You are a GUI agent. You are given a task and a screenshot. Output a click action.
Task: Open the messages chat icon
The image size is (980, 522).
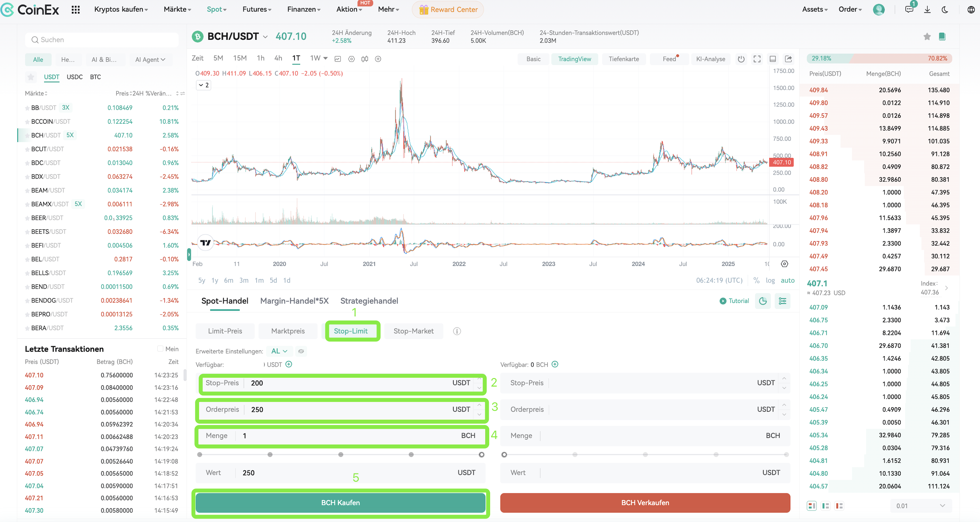(x=909, y=10)
